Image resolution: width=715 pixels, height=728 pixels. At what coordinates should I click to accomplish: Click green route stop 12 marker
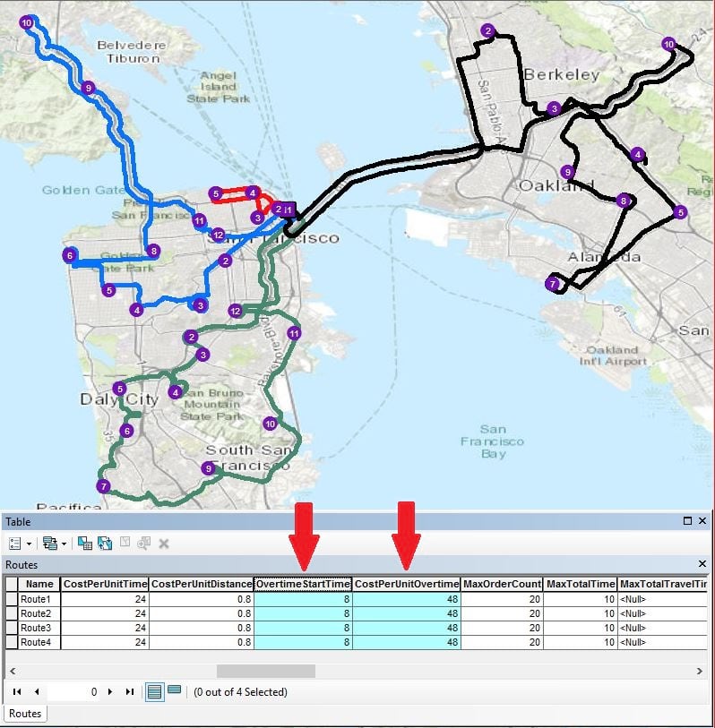pos(236,311)
